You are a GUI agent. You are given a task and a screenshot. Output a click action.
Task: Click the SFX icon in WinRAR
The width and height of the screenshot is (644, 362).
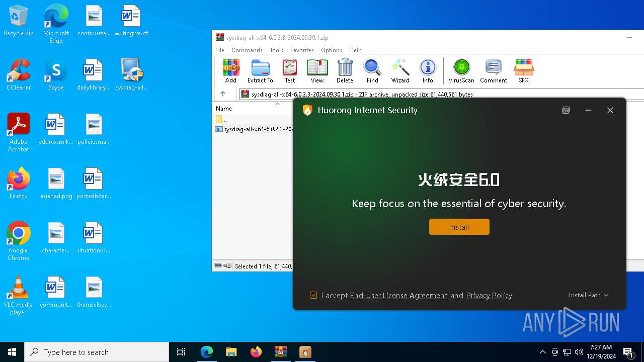(x=524, y=71)
